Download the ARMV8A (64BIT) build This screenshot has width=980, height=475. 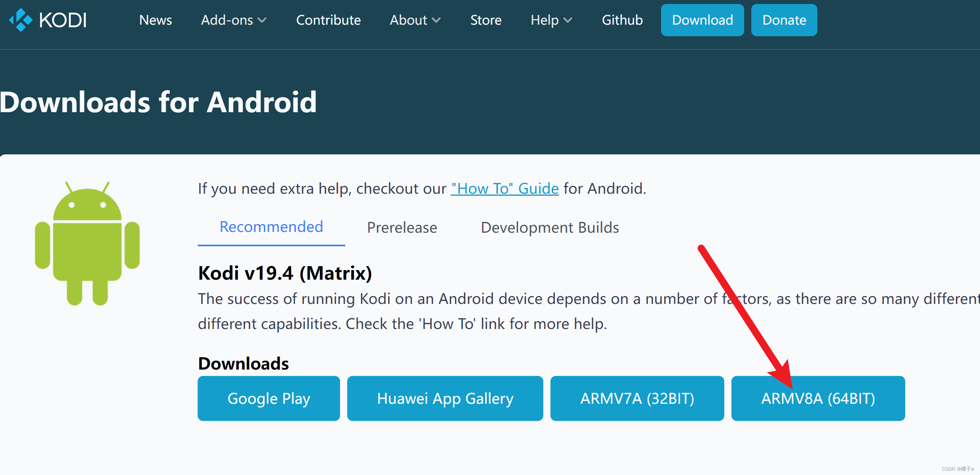pos(818,398)
